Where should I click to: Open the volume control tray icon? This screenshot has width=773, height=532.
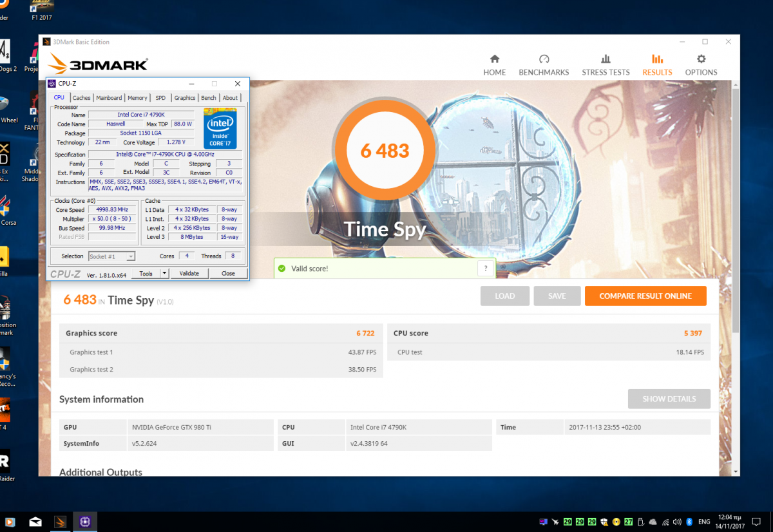coord(676,522)
